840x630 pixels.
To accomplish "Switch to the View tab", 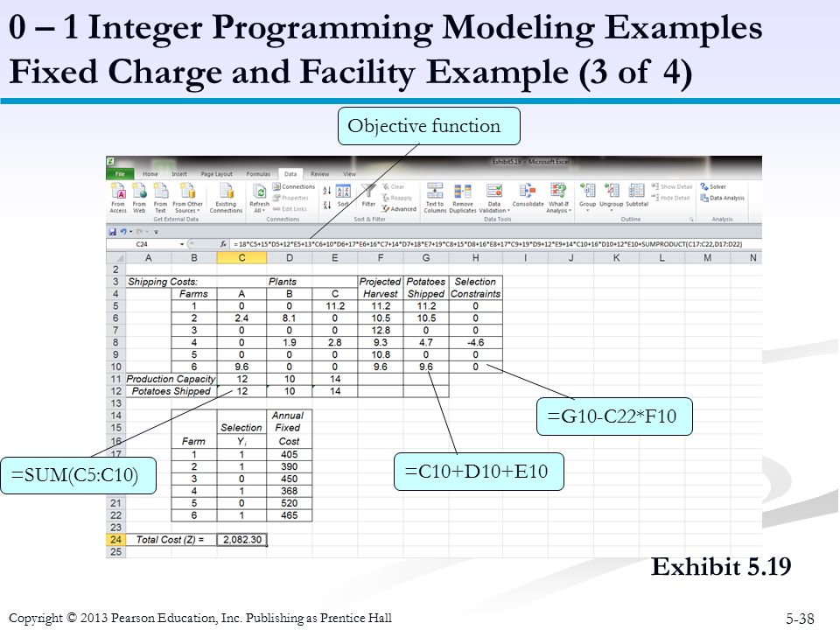I will click(349, 173).
